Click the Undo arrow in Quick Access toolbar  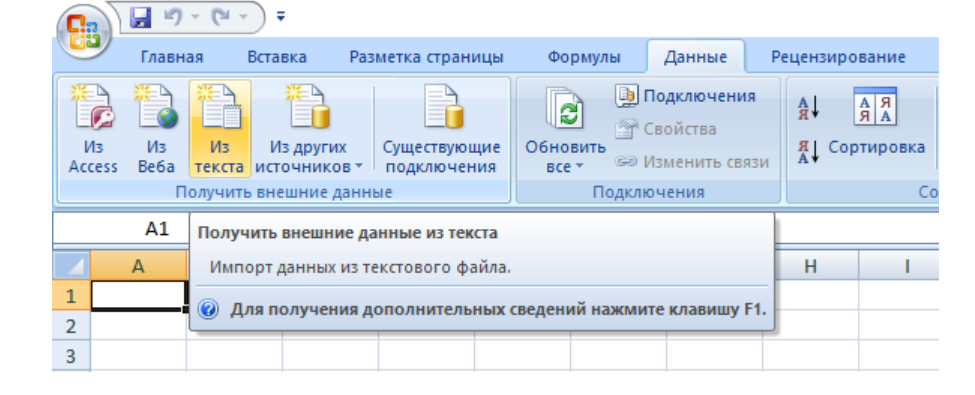[x=172, y=17]
